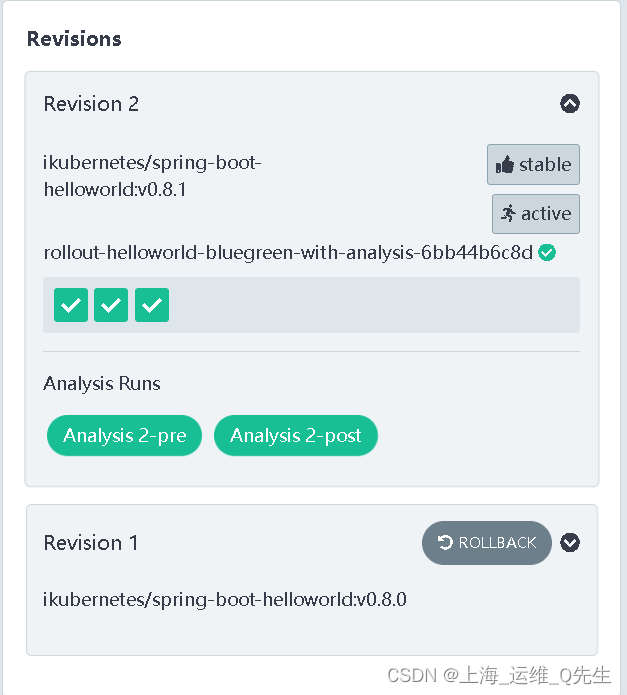Click the thumbs-up icon in stable badge
627x695 pixels.
point(504,164)
